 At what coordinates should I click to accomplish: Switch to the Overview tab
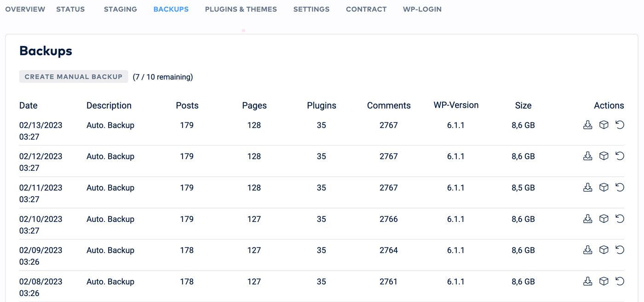coord(25,9)
